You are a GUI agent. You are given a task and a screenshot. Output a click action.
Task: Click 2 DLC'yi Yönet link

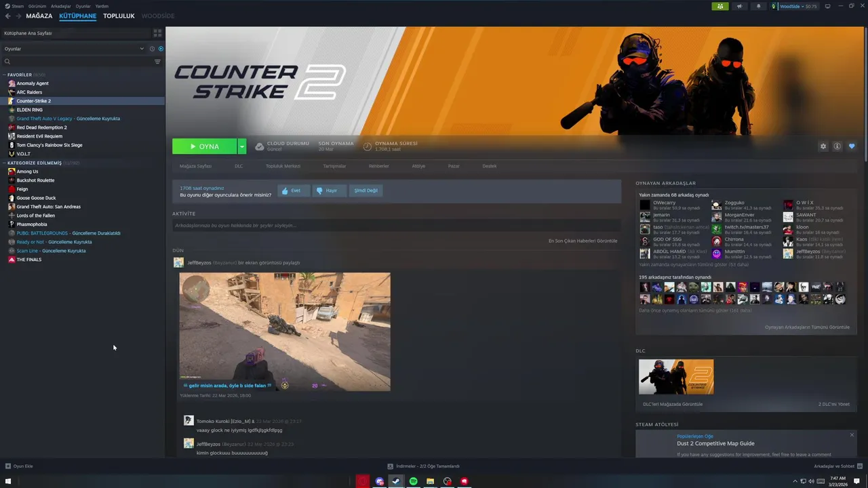[833, 404]
